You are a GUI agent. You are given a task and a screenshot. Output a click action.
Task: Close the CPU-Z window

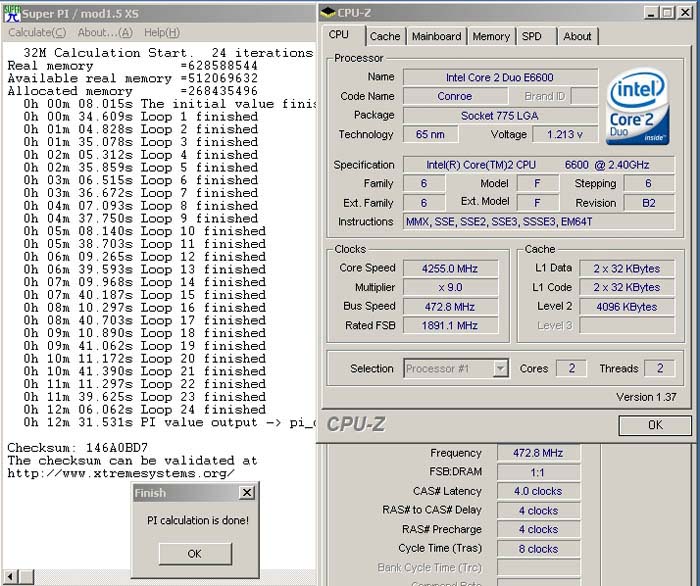(685, 13)
